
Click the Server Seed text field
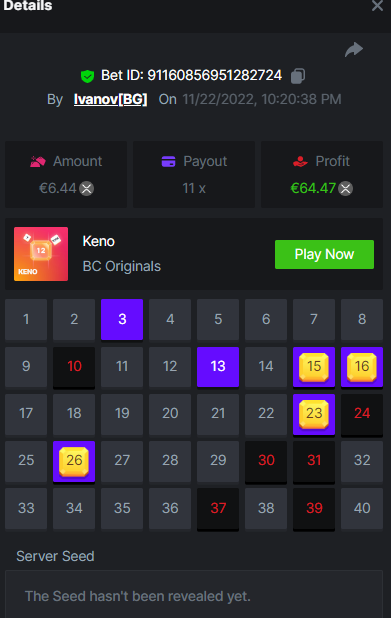pos(194,594)
